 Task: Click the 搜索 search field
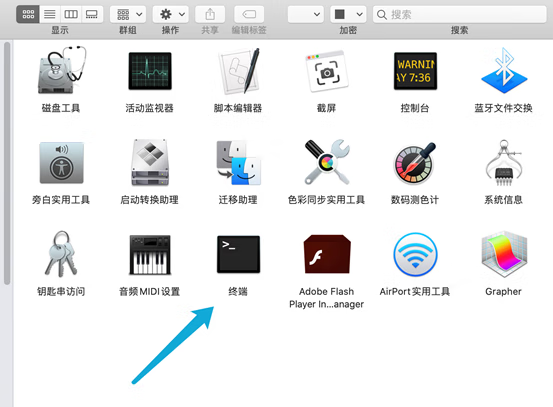pyautogui.click(x=460, y=14)
